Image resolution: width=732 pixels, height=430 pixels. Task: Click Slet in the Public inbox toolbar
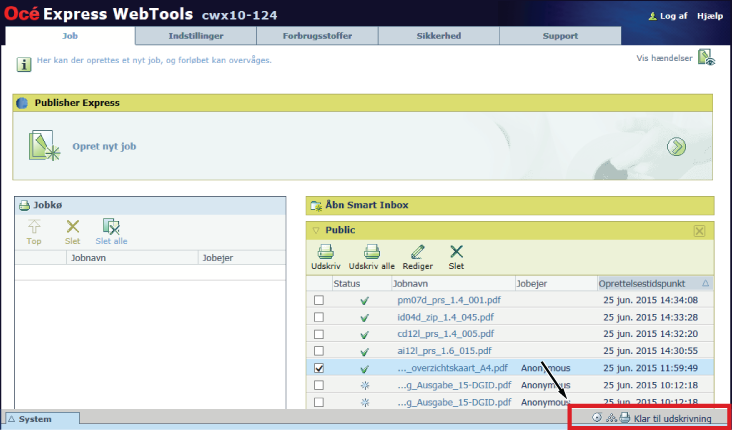(x=456, y=257)
